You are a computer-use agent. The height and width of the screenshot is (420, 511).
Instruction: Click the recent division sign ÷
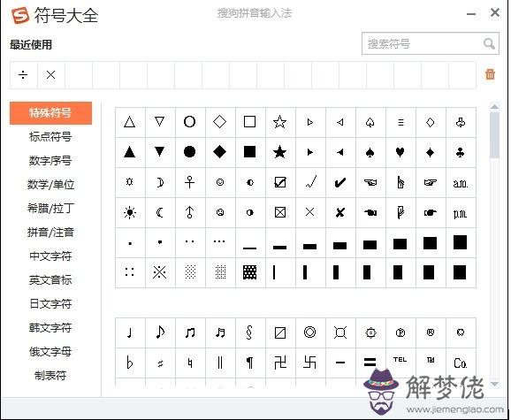pyautogui.click(x=23, y=75)
